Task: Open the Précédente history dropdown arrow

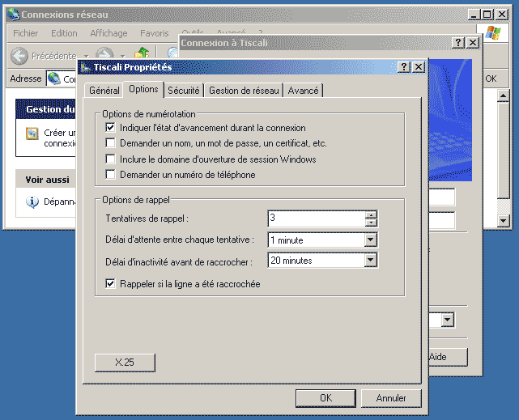Action: pos(86,56)
